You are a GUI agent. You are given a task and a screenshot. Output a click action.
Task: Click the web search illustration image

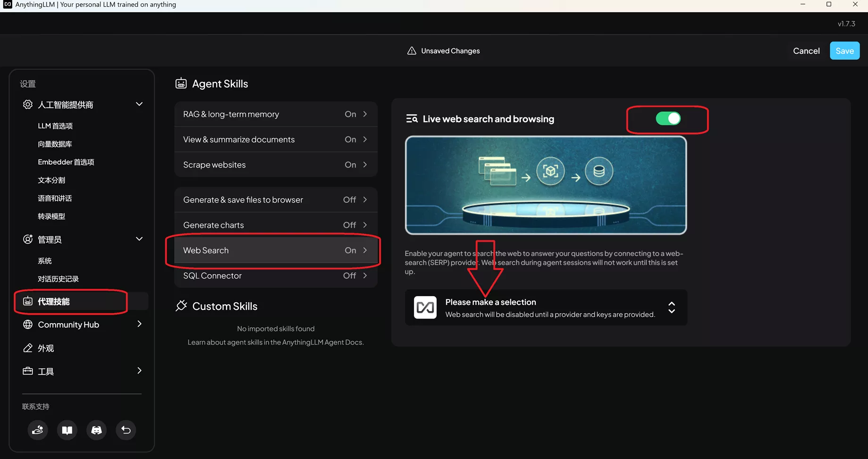click(x=546, y=185)
